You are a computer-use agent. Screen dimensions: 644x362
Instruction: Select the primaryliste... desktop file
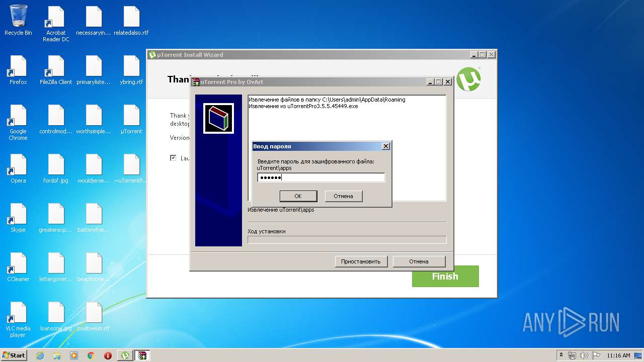pos(94,69)
